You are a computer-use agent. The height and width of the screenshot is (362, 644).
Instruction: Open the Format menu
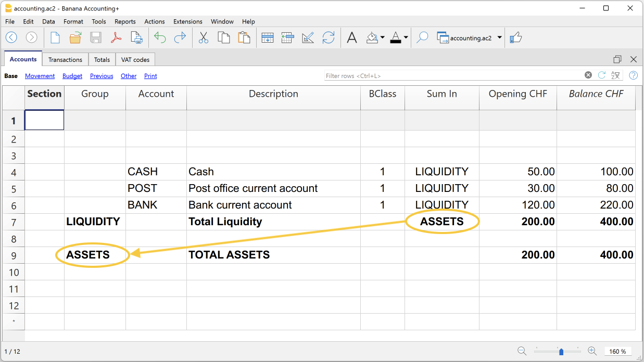pos(73,21)
